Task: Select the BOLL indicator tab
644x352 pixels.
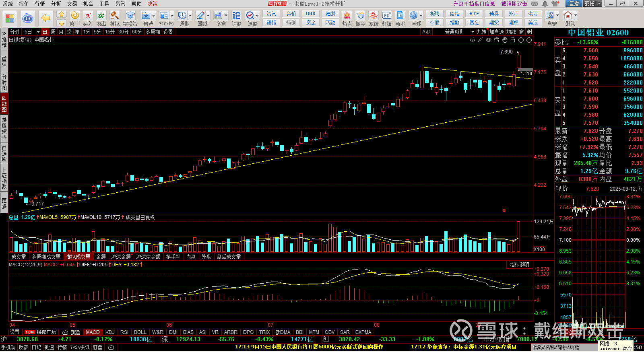Action: point(140,332)
